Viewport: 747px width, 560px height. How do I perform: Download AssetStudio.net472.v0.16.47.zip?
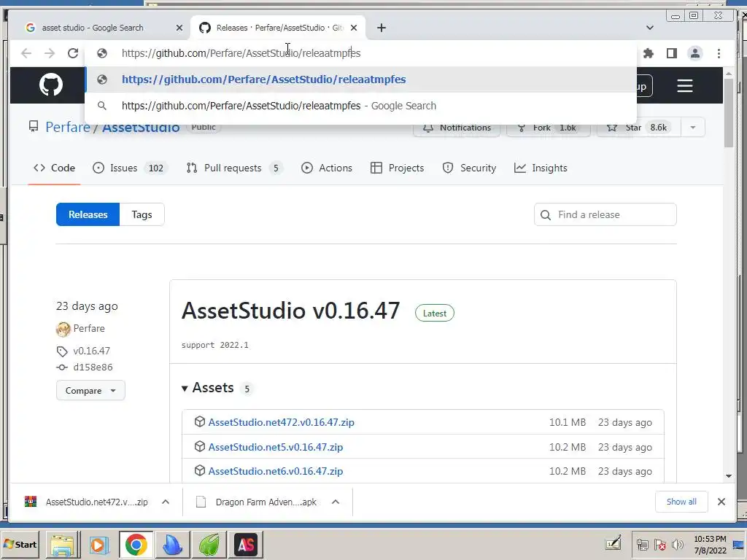point(281,422)
